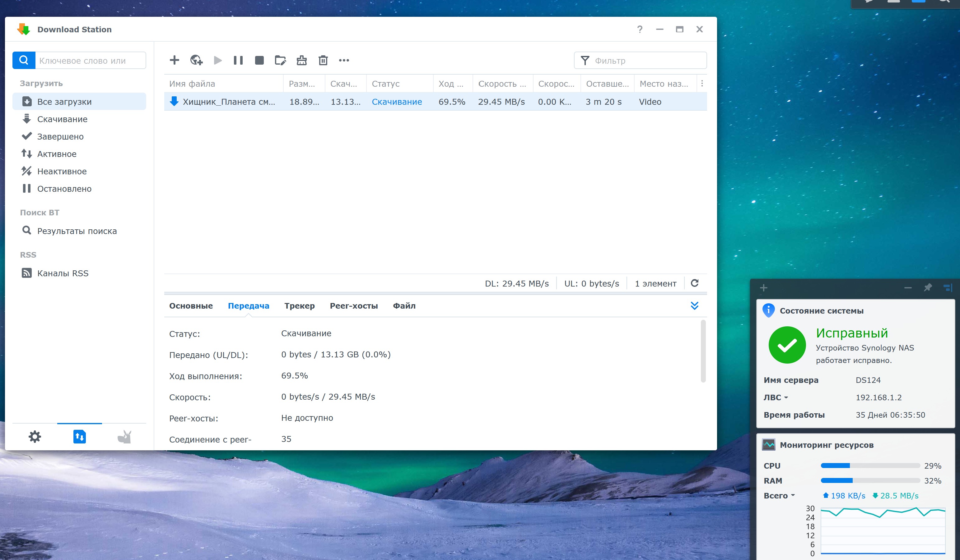Pause the selected download task
960x560 pixels.
point(238,60)
